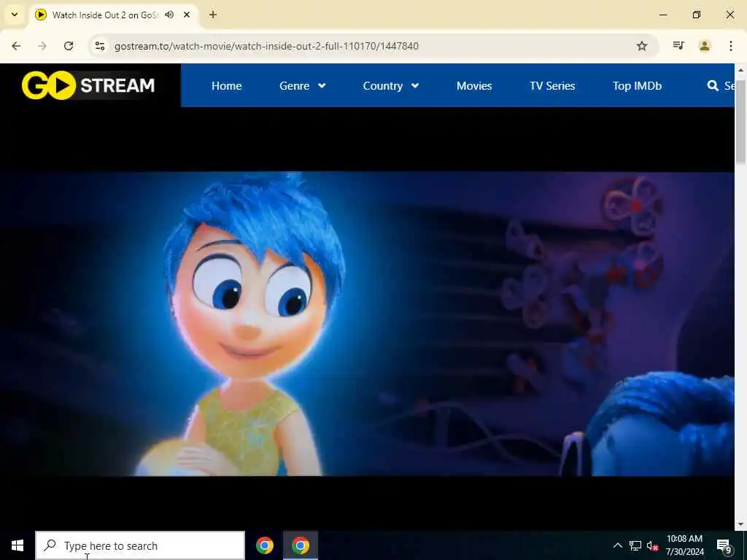Open the Chrome profile avatar
This screenshot has height=560, width=747.
coord(705,46)
